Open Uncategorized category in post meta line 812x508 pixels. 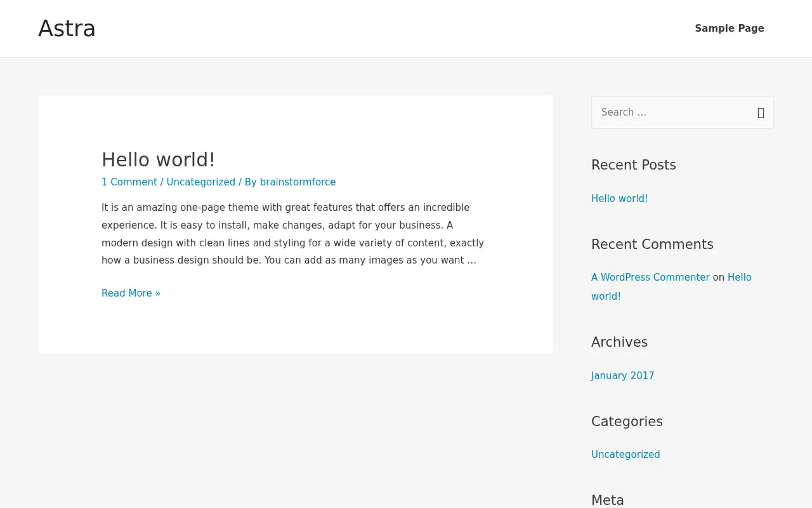[201, 182]
